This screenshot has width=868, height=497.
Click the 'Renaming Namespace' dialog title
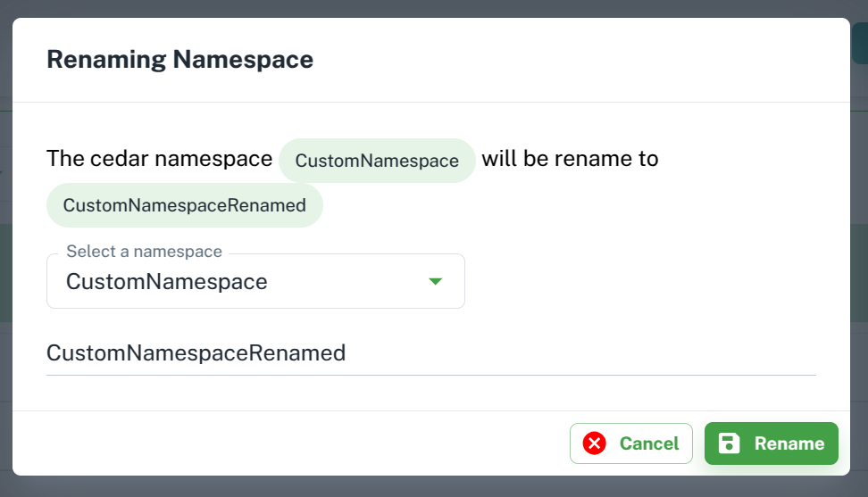click(179, 59)
